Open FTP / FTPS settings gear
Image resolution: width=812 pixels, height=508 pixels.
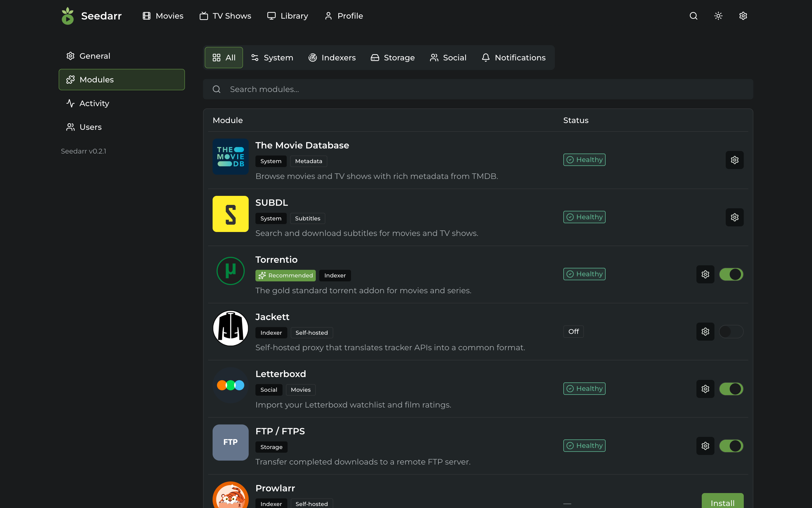(x=705, y=446)
